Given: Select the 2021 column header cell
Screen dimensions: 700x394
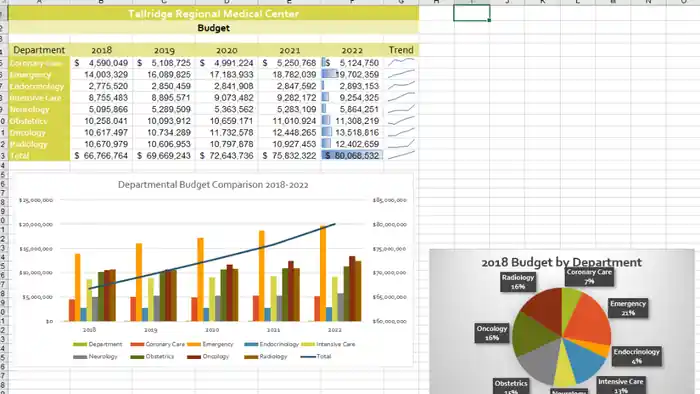Looking at the screenshot, I should point(289,50).
